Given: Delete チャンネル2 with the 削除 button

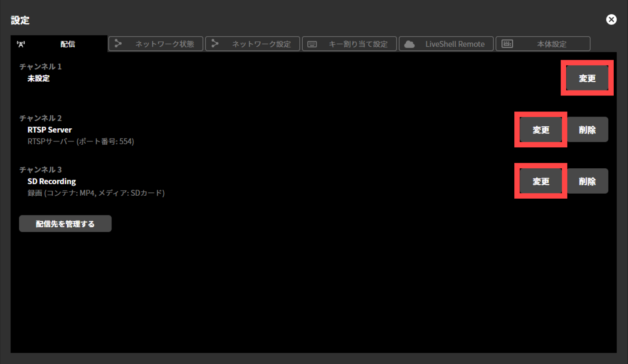Looking at the screenshot, I should coord(587,130).
